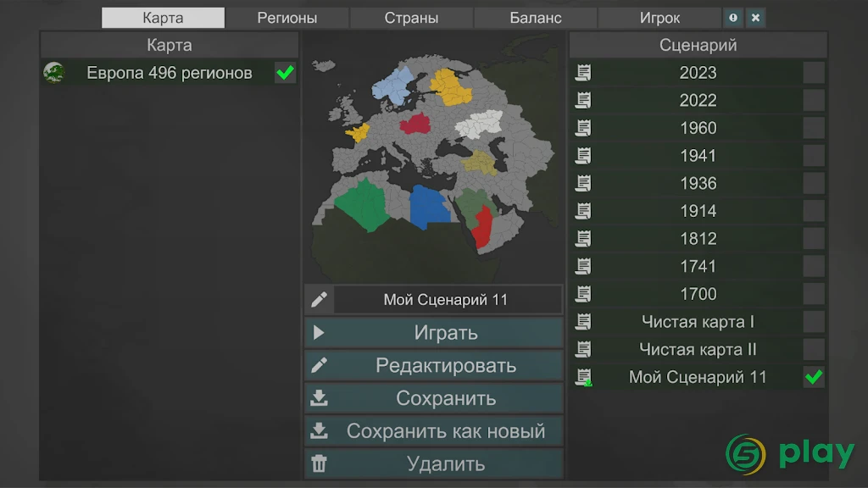
Task: Delete scenario with Удалить label
Action: tap(446, 463)
